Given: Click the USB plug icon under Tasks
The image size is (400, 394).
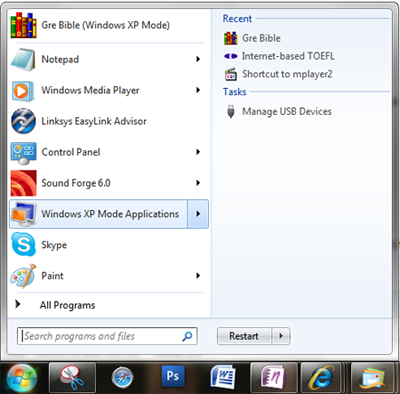Looking at the screenshot, I should 231,111.
